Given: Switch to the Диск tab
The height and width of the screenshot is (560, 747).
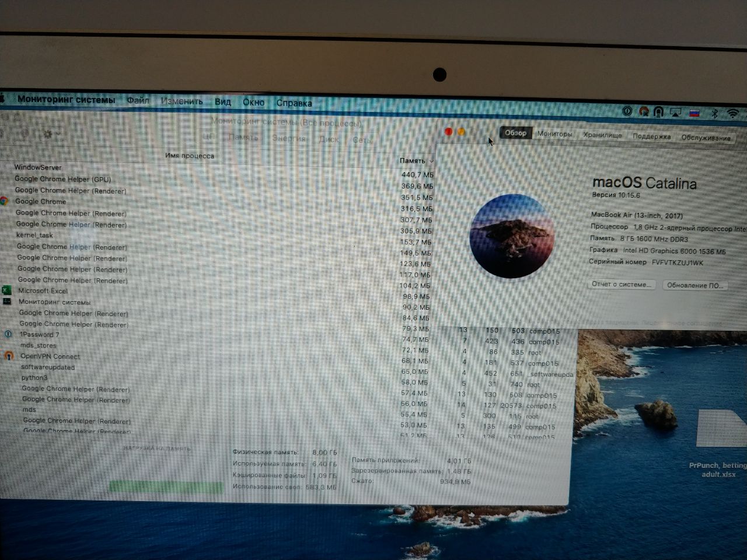Looking at the screenshot, I should click(x=329, y=139).
